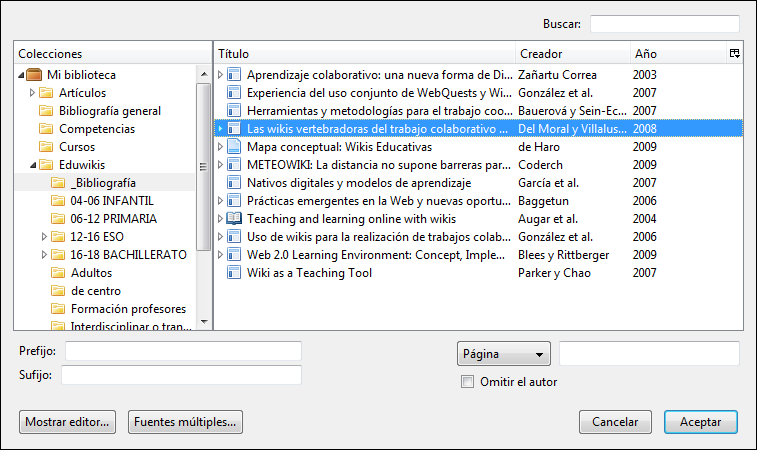Click the 06-12 PRIMARIA folder icon
757x450 pixels.
pyautogui.click(x=58, y=218)
